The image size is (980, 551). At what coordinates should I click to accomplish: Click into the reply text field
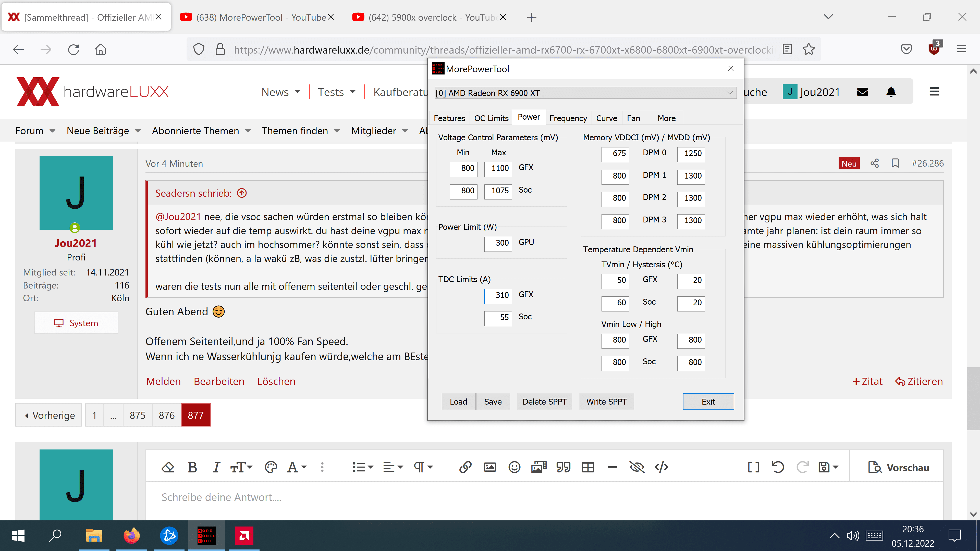click(544, 497)
